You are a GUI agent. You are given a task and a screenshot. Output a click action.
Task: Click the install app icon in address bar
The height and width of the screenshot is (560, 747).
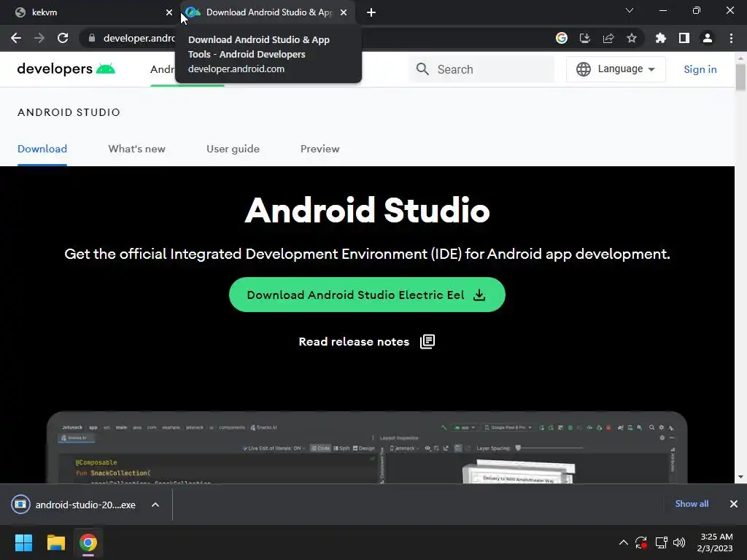[585, 38]
